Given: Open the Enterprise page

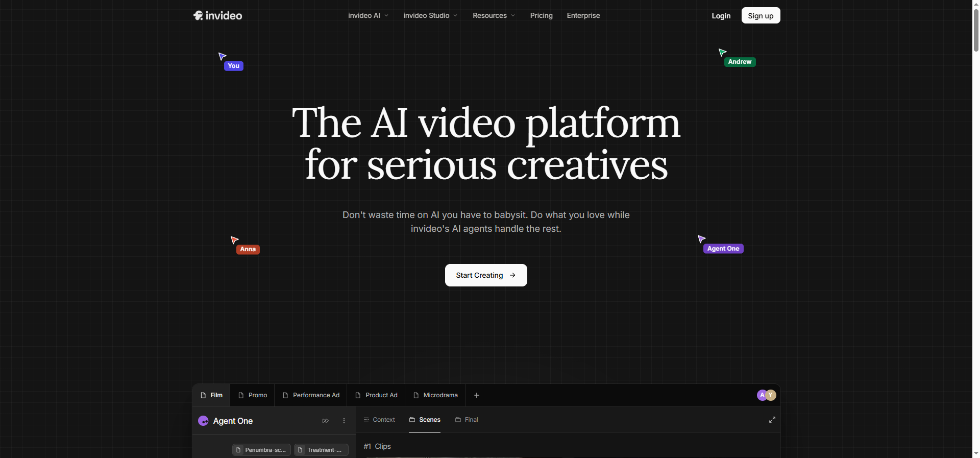Looking at the screenshot, I should pyautogui.click(x=583, y=15).
